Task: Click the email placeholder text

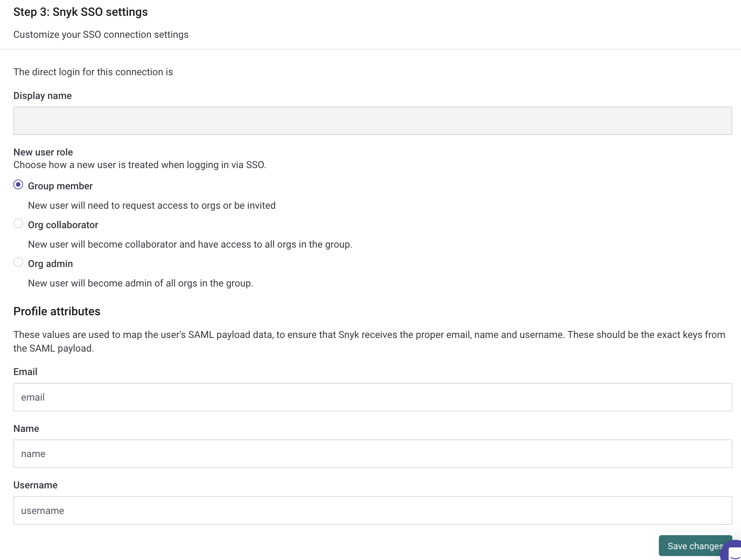Action: (33, 397)
